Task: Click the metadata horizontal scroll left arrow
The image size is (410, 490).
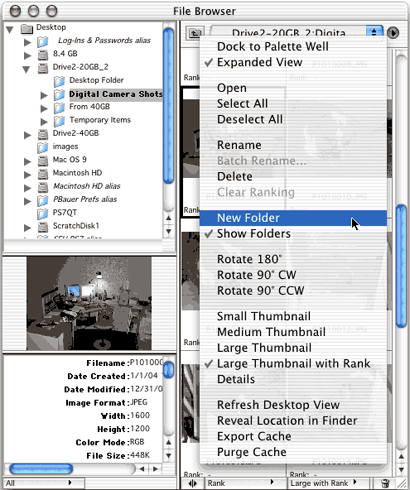Action: click(142, 469)
